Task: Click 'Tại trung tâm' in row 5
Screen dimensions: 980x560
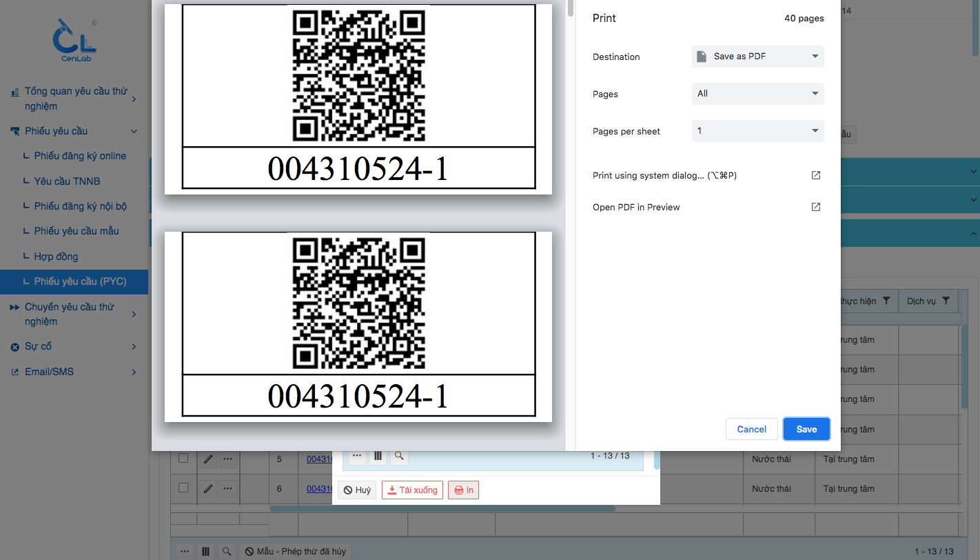Action: click(x=849, y=459)
